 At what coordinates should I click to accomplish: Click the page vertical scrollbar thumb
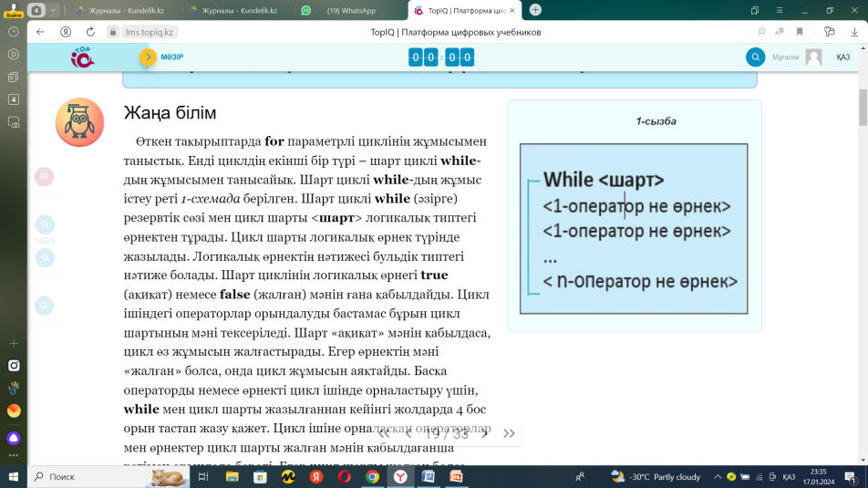coord(863,107)
